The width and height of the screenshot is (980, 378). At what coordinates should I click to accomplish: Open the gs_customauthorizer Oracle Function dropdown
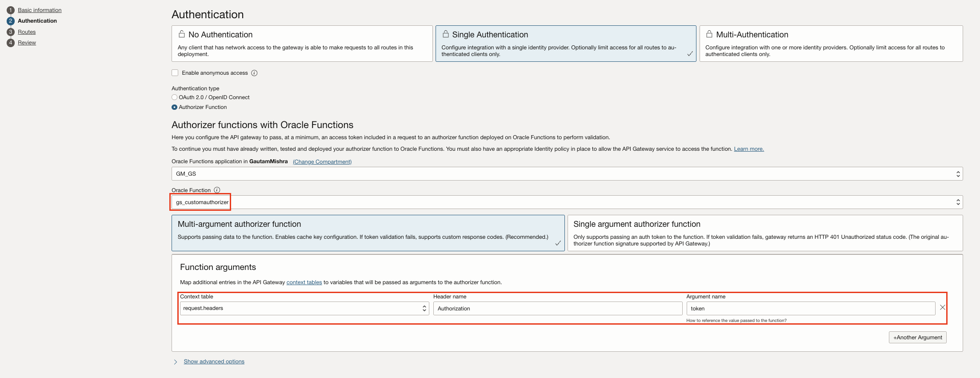point(567,202)
